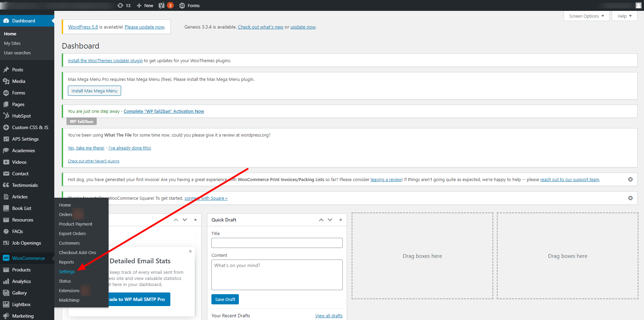This screenshot has width=644, height=320.
Task: Click the APS Settings icon
Action: coord(6,139)
